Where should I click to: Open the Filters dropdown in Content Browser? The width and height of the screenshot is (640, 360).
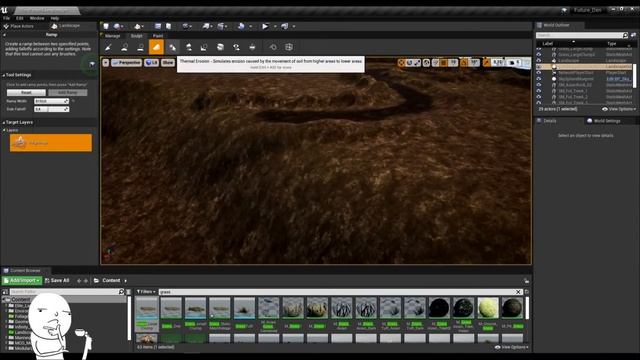(x=146, y=292)
